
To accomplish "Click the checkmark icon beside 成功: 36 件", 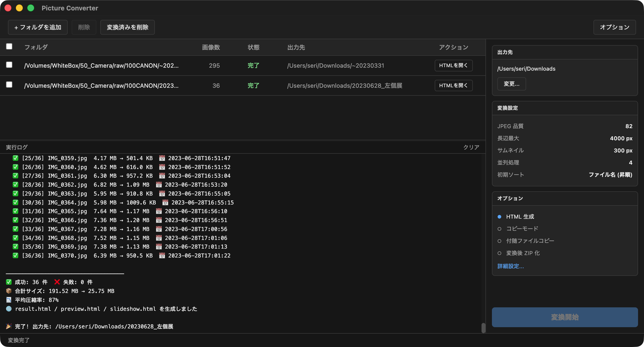I will (8, 282).
